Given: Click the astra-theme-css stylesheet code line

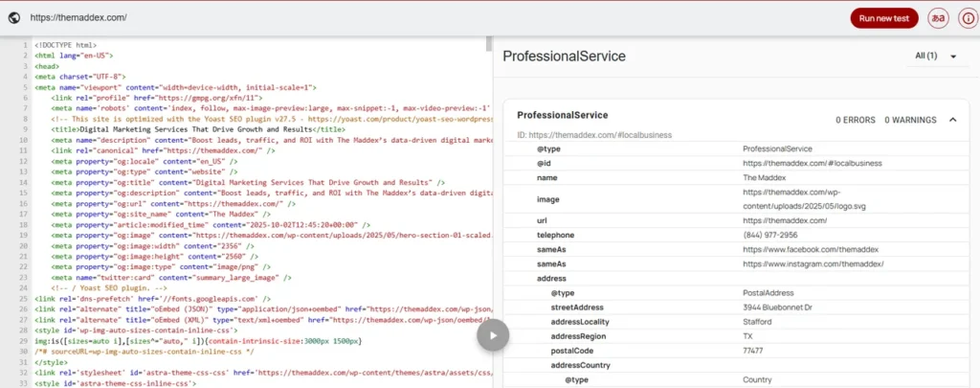Looking at the screenshot, I should click(262, 374).
